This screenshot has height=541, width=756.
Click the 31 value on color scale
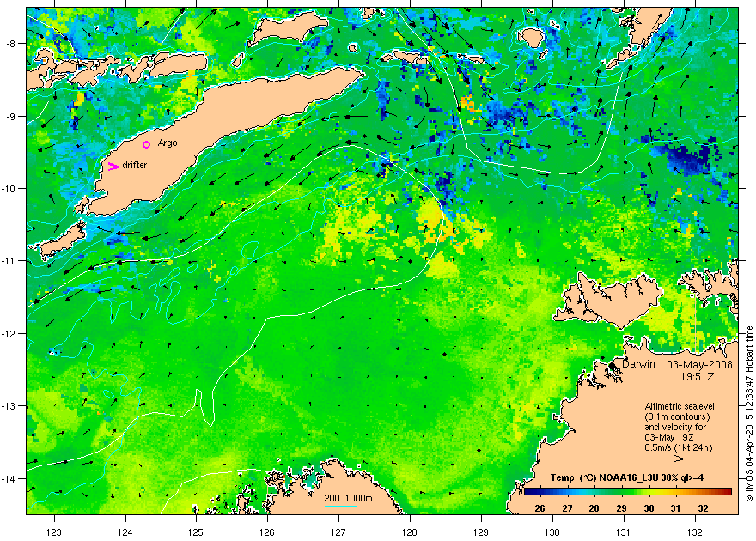click(x=676, y=508)
